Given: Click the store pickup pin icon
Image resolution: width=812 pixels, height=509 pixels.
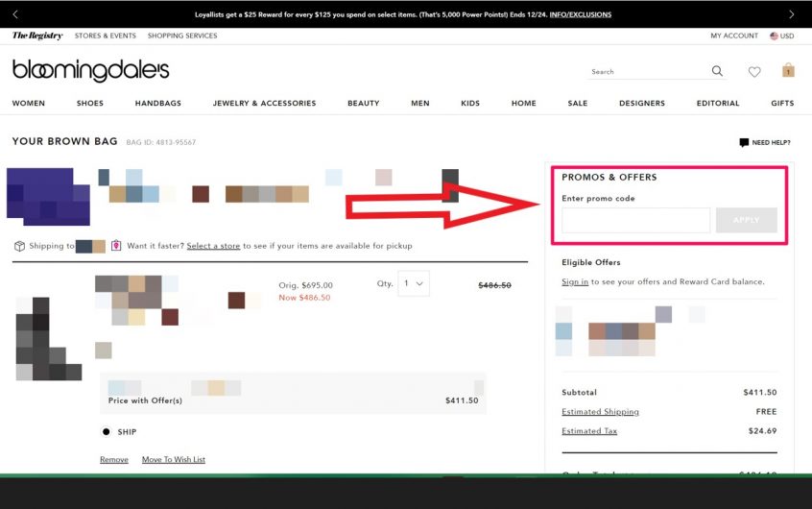Looking at the screenshot, I should pyautogui.click(x=116, y=245).
